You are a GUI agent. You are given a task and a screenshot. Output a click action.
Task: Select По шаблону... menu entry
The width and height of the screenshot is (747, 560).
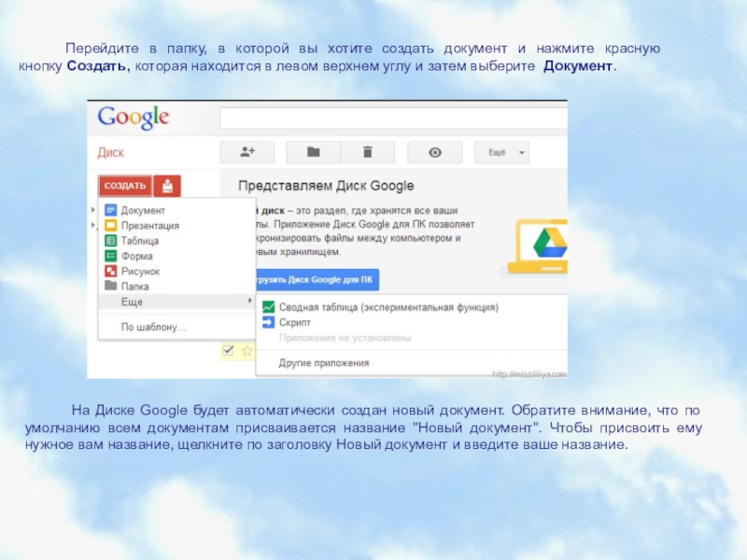pos(176,328)
